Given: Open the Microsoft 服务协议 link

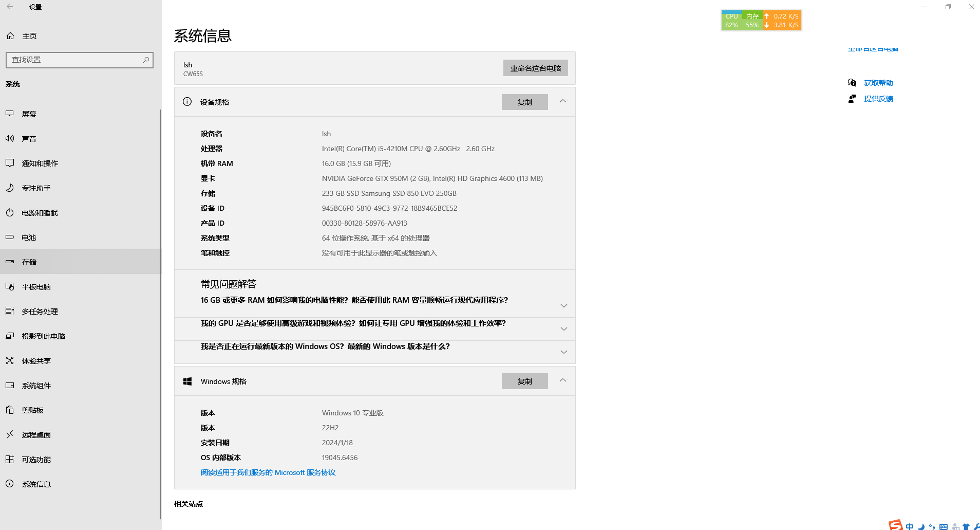Looking at the screenshot, I should 268,472.
